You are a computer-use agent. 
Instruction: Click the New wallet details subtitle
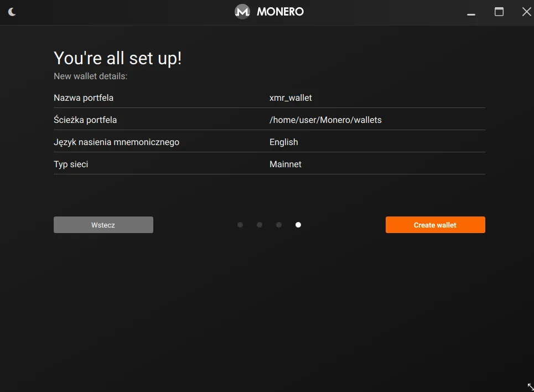tap(91, 76)
